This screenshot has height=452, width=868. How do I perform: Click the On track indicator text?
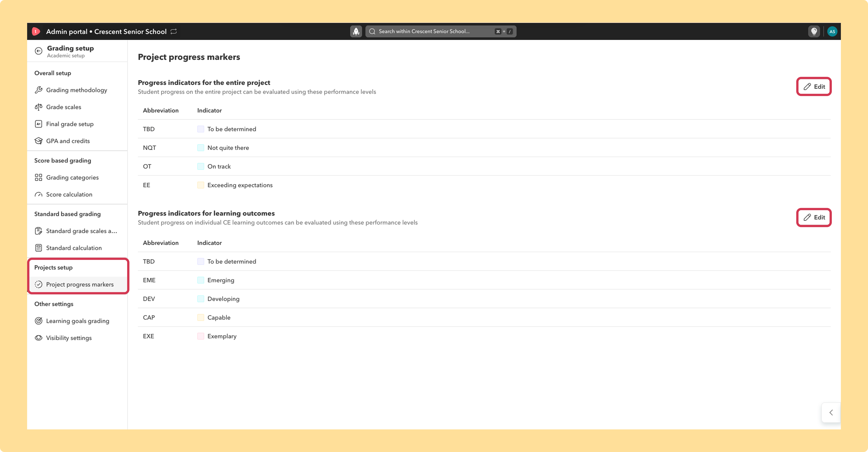tap(219, 166)
